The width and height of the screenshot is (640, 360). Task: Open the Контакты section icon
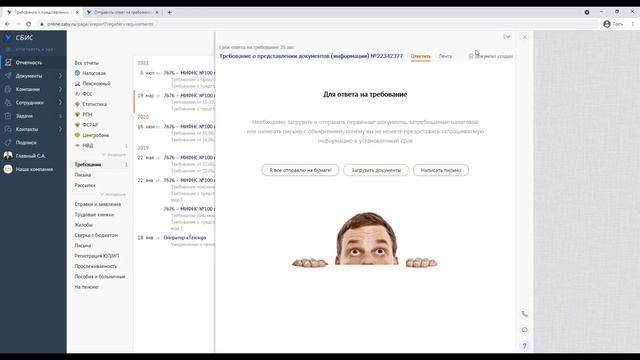click(8, 129)
